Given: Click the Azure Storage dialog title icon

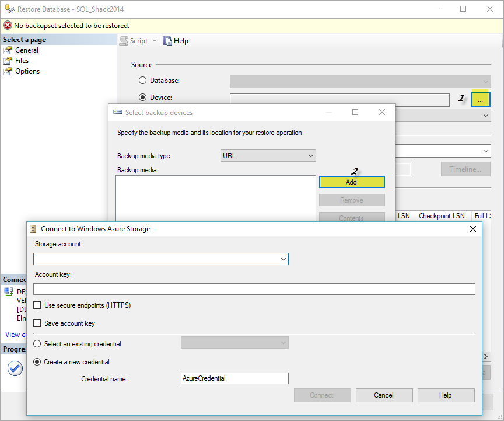Looking at the screenshot, I should pos(33,229).
